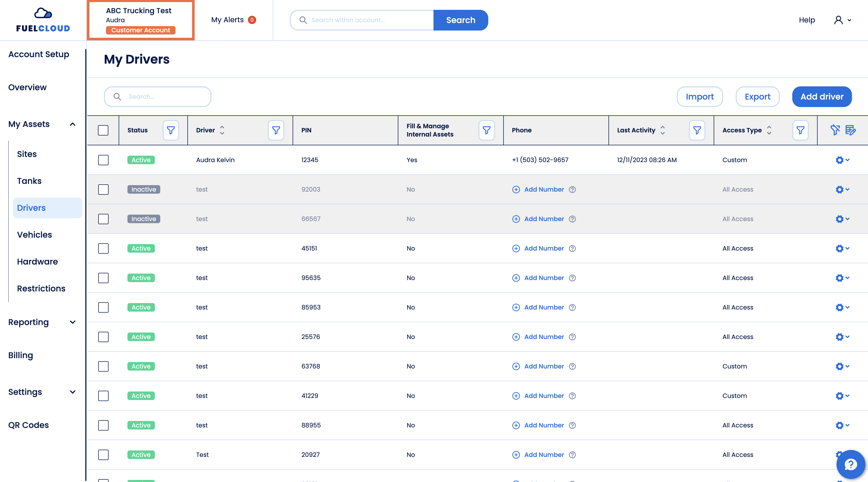Open the Fill & Manage Internal Assets filter
868x482 pixels.
point(486,130)
